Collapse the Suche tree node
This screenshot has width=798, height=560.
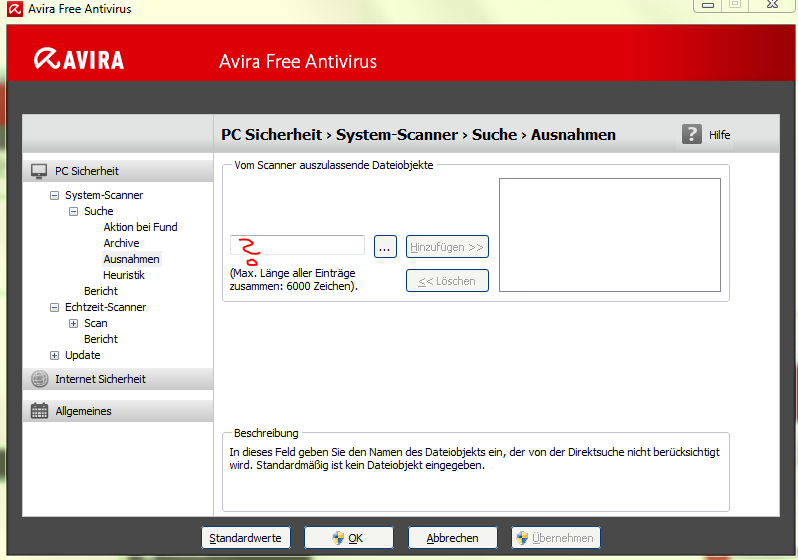pos(74,211)
